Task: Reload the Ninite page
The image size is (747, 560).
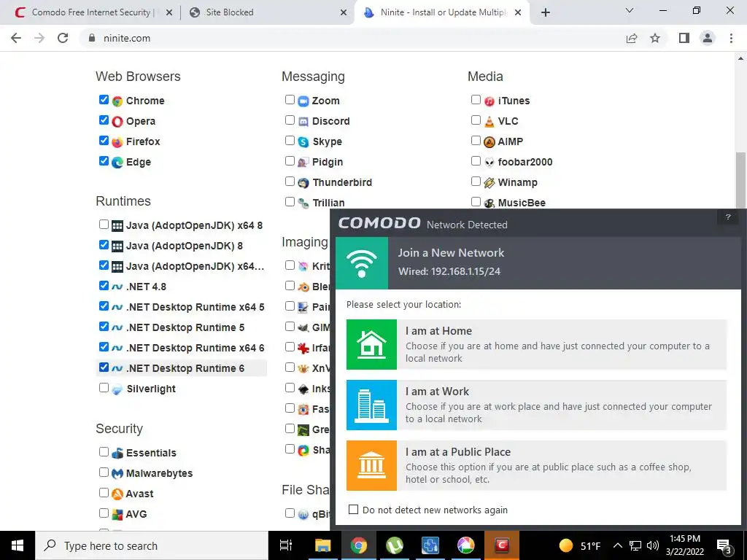Action: point(63,38)
